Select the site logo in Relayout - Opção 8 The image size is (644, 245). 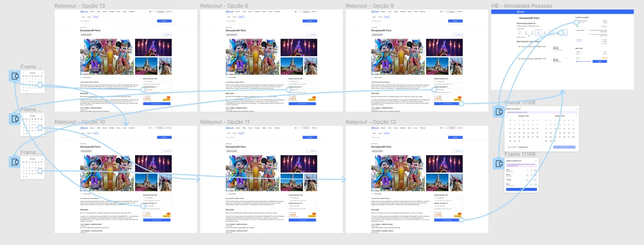[230, 11]
